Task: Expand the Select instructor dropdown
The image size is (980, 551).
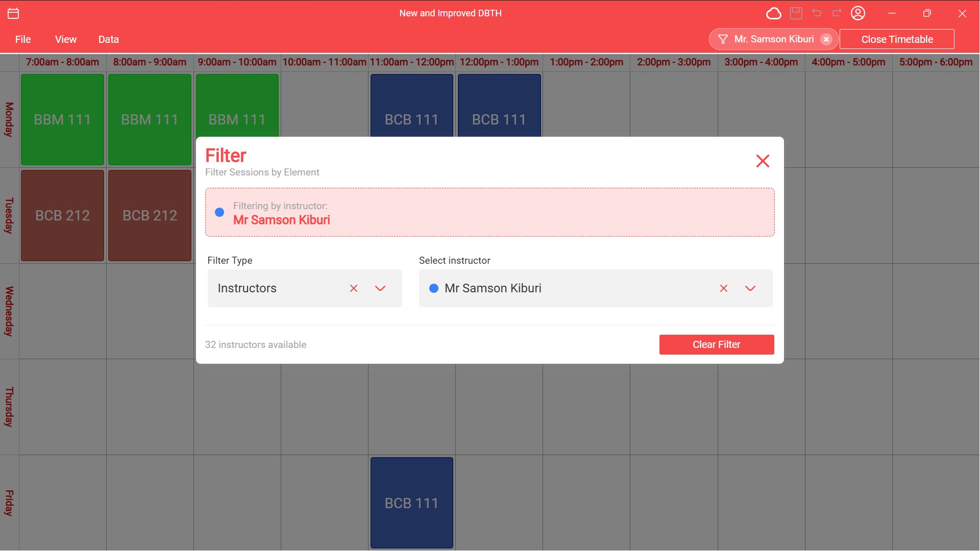Action: point(750,288)
